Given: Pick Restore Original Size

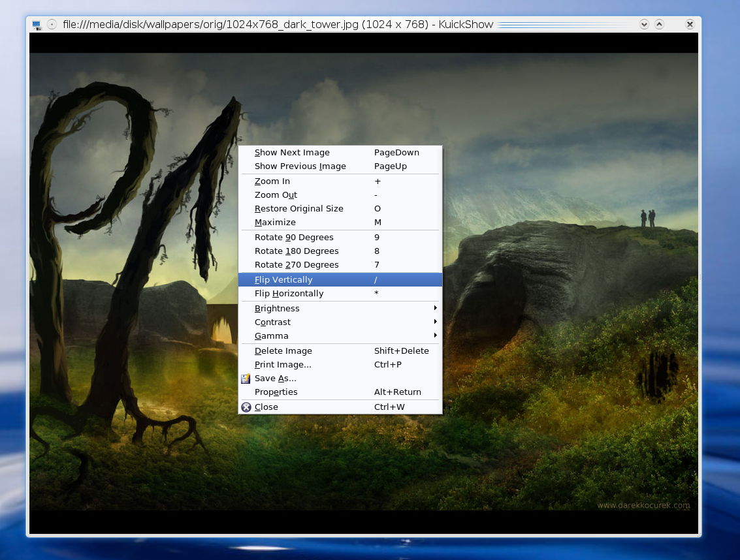Looking at the screenshot, I should point(340,208).
